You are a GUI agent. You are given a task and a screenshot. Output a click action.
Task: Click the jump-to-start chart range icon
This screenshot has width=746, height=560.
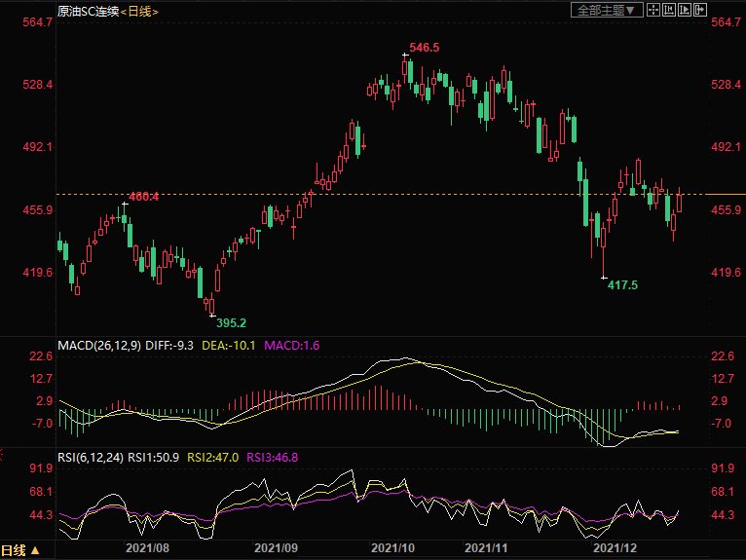(x=668, y=10)
